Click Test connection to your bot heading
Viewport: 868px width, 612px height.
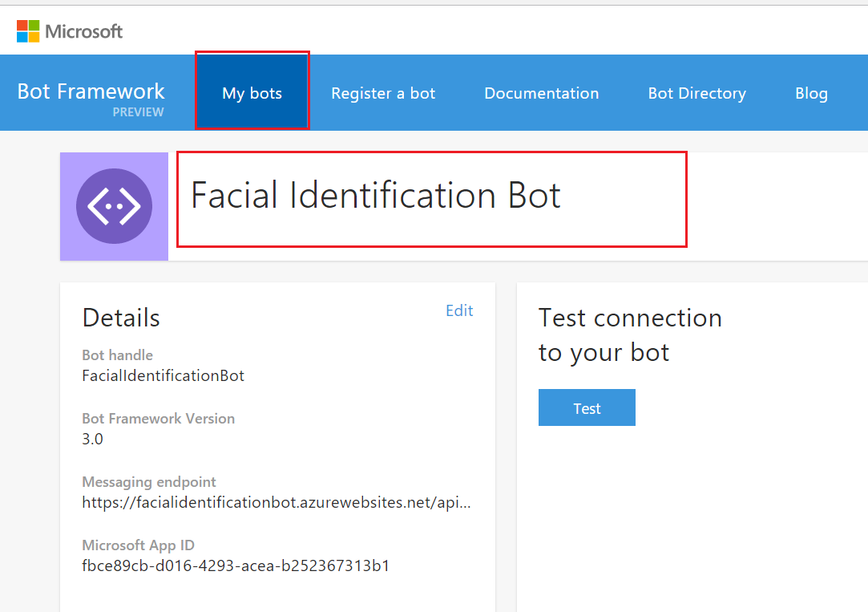coord(630,335)
